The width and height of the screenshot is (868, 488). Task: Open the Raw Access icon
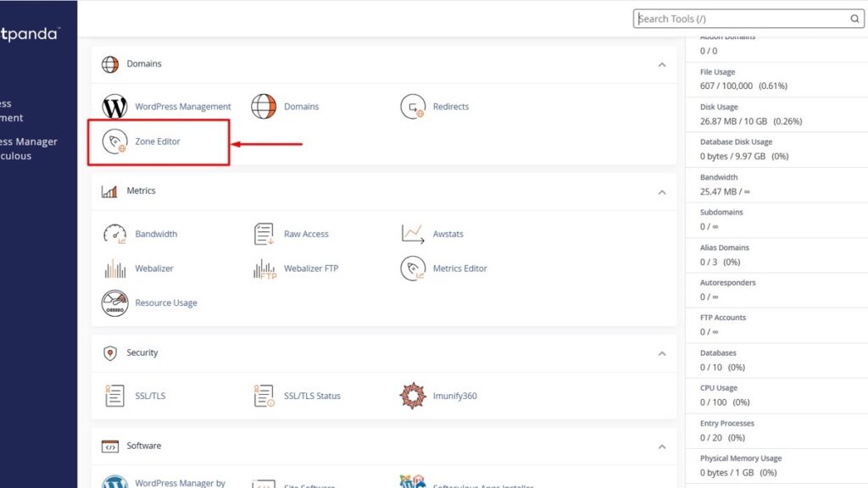[x=264, y=234]
